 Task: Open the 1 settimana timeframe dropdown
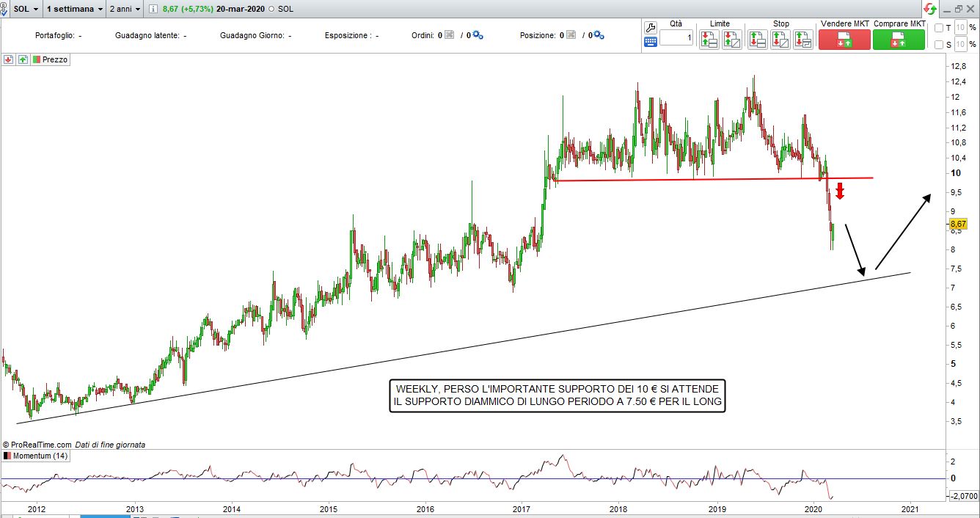(74, 9)
